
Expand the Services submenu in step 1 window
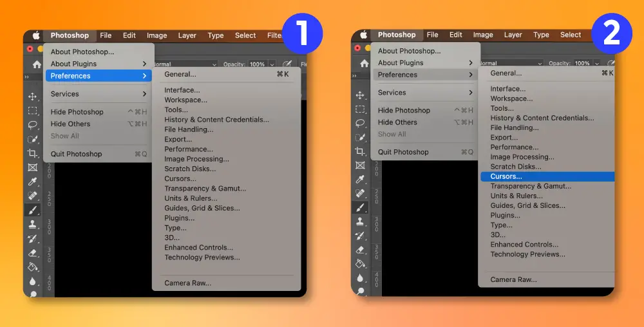99,94
